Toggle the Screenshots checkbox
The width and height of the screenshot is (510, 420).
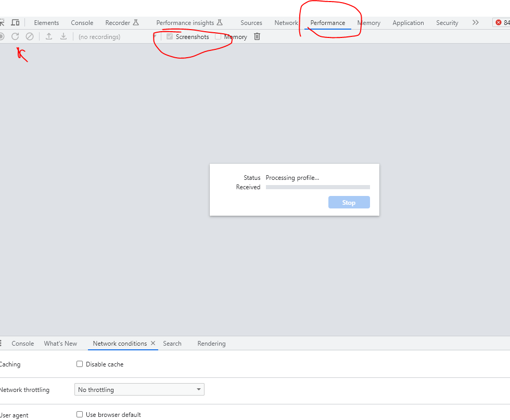pos(170,36)
